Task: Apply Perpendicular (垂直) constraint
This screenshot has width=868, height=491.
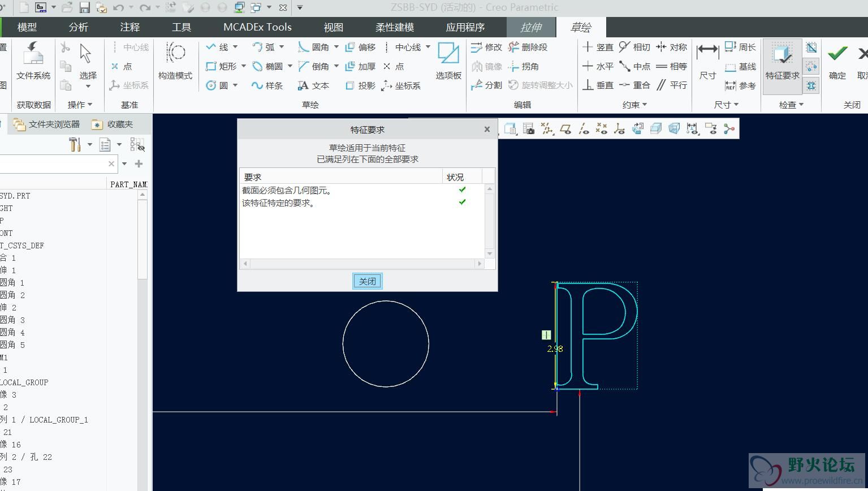Action: (x=598, y=85)
